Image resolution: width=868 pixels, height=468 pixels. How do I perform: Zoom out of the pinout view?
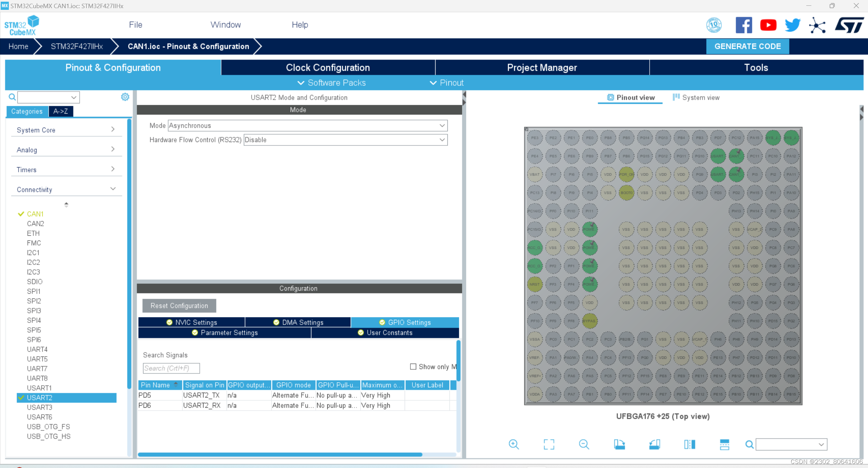(x=584, y=444)
